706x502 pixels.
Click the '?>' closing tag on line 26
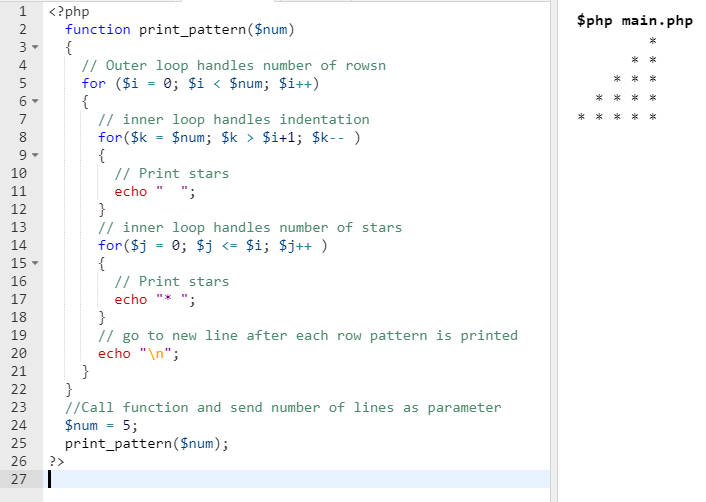pyautogui.click(x=57, y=461)
